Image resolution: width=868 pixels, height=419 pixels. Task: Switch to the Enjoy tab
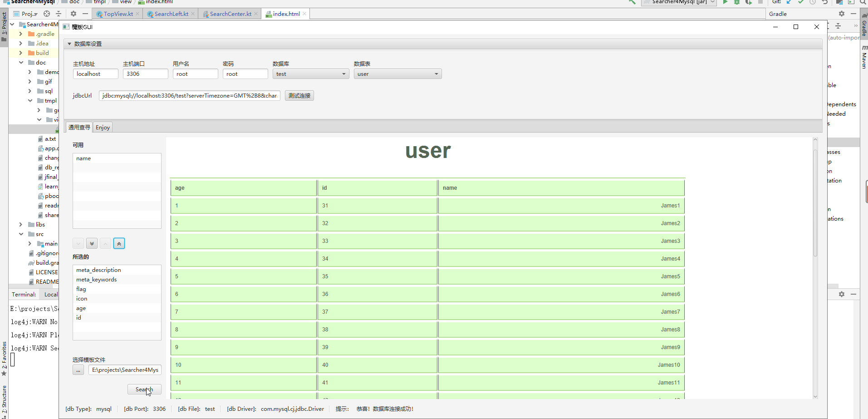[x=103, y=128]
